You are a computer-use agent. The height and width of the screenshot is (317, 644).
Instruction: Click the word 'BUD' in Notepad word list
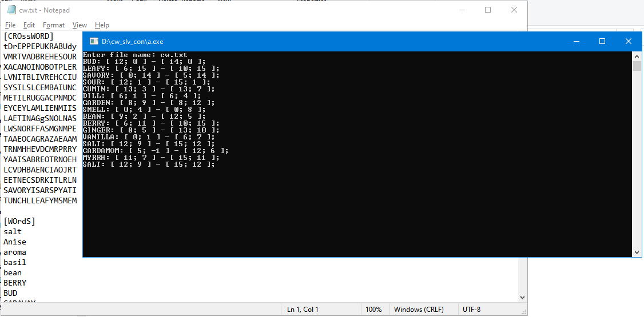point(10,293)
